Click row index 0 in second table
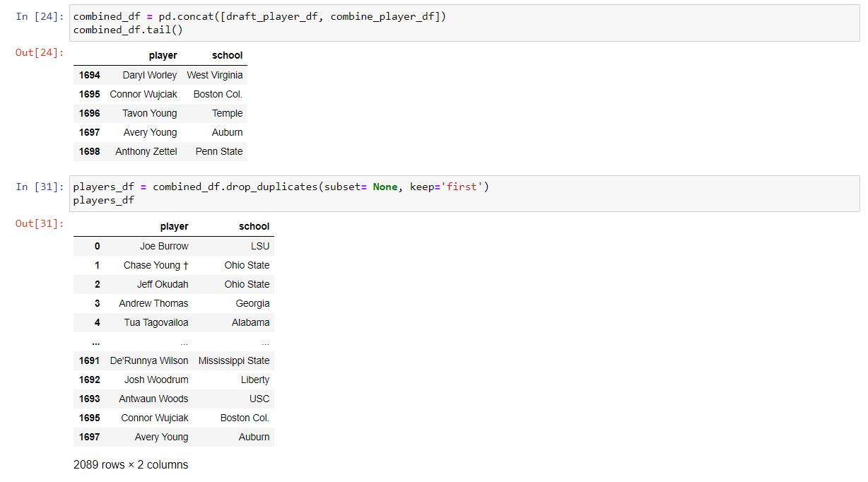 (98, 246)
